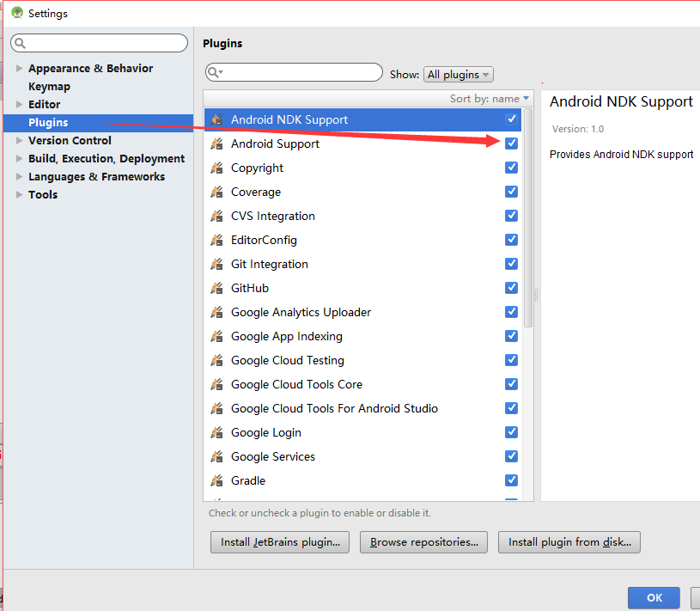Click the Gradle plugin icon
This screenshot has height=611, width=700.
tap(216, 481)
